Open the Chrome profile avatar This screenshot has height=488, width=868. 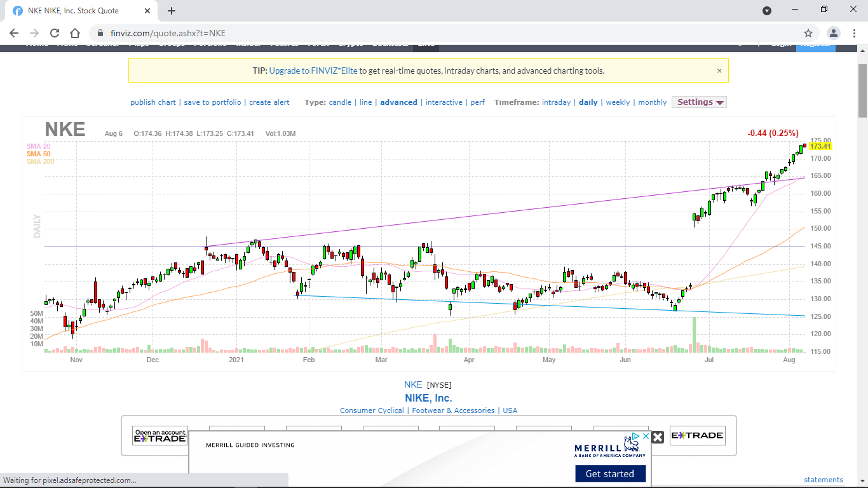pyautogui.click(x=833, y=33)
